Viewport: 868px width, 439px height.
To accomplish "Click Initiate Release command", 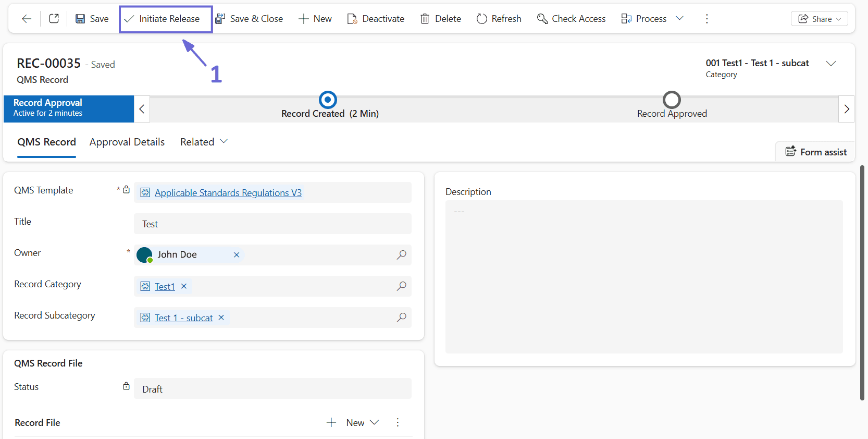I will (x=166, y=19).
